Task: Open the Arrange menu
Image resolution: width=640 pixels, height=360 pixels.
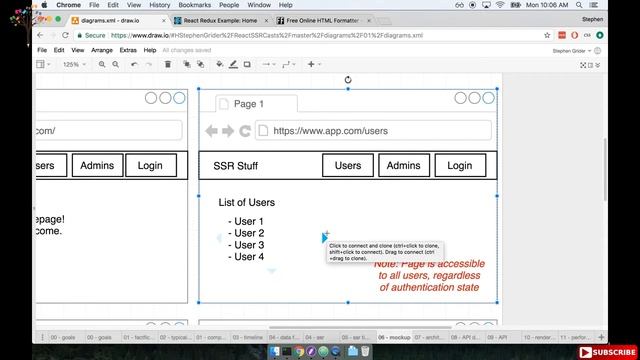Action: pyautogui.click(x=102, y=50)
